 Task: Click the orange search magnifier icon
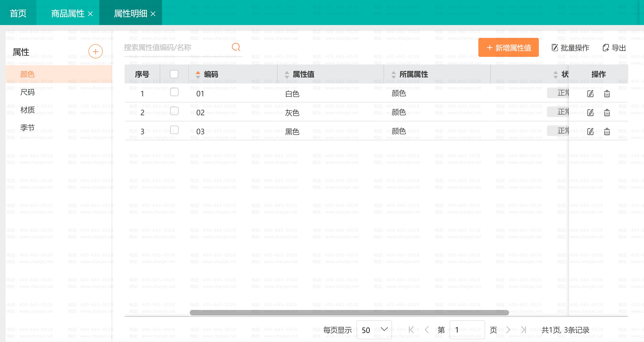[x=236, y=47]
